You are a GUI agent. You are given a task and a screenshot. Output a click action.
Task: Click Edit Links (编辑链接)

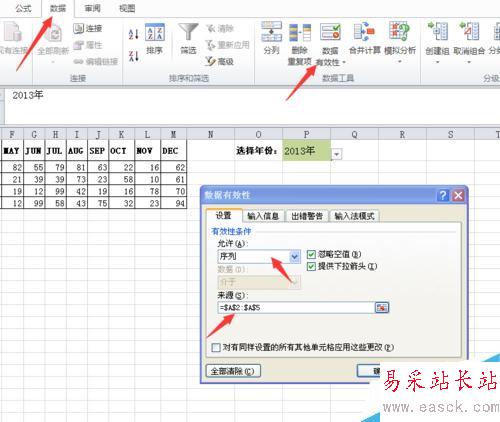click(95, 61)
